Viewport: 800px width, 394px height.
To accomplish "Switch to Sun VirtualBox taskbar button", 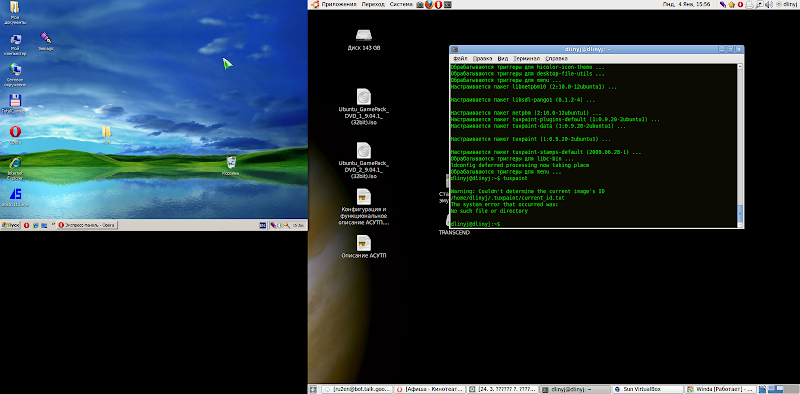I will (x=647, y=389).
